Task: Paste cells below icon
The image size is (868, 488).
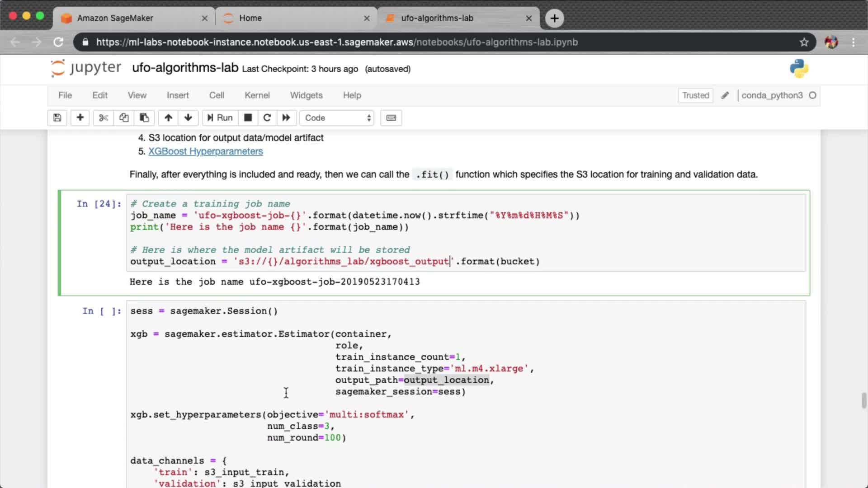Action: pos(144,118)
